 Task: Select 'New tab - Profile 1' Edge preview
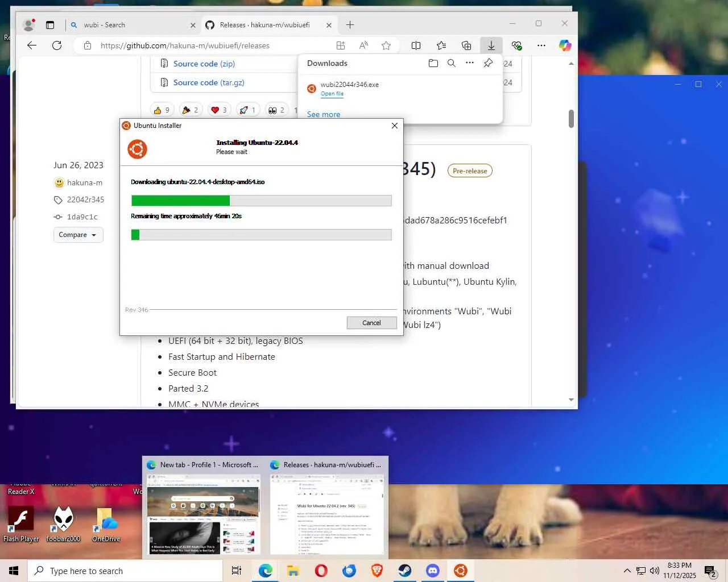(x=204, y=506)
